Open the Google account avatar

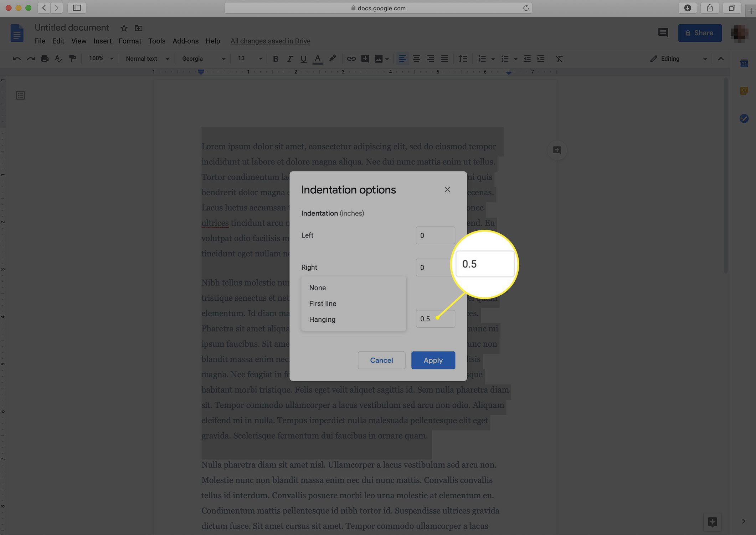click(739, 33)
